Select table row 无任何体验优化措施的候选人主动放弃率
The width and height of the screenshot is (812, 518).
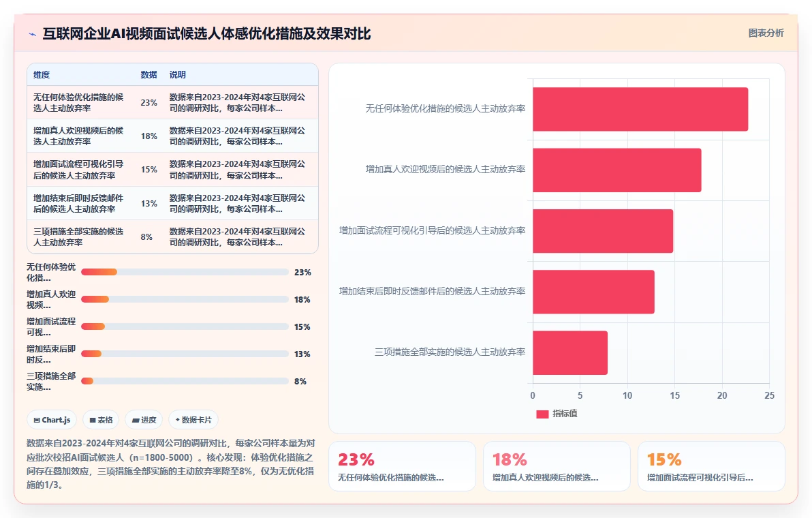click(172, 102)
